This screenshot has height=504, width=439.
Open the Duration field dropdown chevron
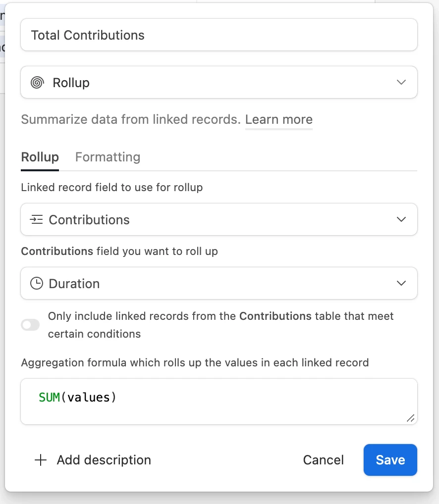401,284
